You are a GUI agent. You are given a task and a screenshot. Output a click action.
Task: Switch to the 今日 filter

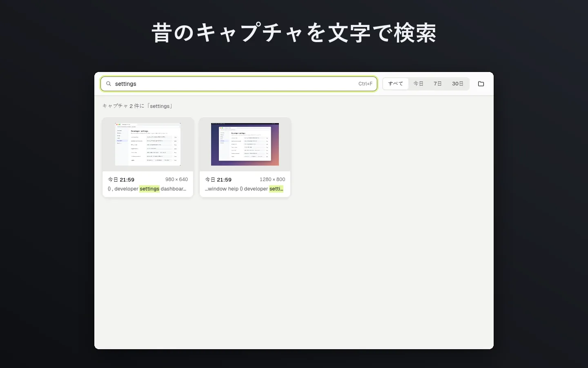pos(419,84)
